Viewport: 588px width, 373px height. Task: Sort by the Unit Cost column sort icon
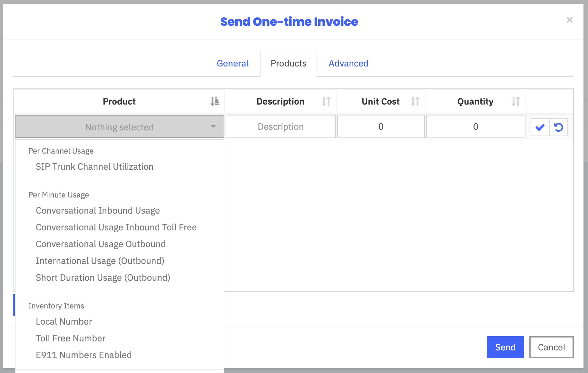pyautogui.click(x=415, y=101)
